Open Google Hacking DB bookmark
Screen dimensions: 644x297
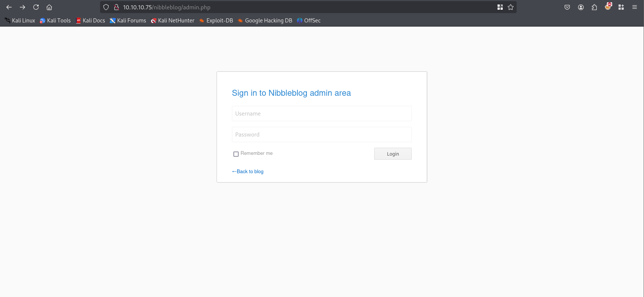(x=265, y=21)
